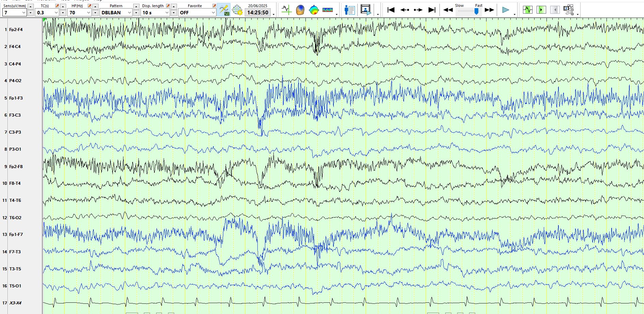644x314 pixels.
Task: Select the Fp1-F3 channel label
Action: pos(16,98)
